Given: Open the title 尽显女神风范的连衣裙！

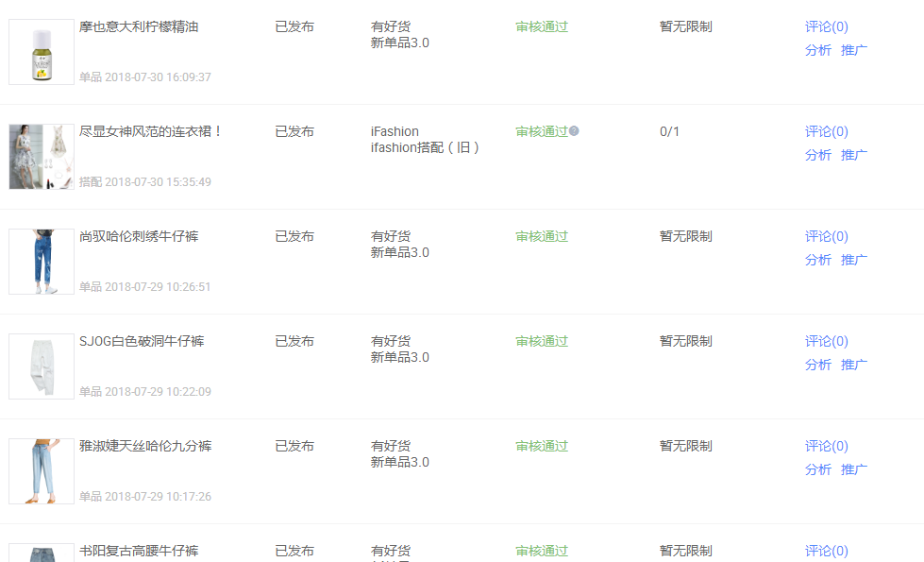Looking at the screenshot, I should (x=150, y=131).
